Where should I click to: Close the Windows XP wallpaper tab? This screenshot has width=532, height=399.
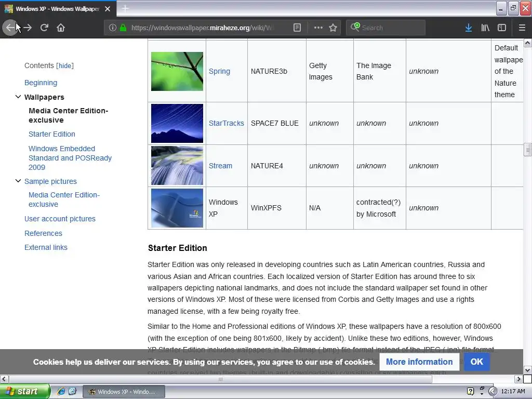coord(108,9)
